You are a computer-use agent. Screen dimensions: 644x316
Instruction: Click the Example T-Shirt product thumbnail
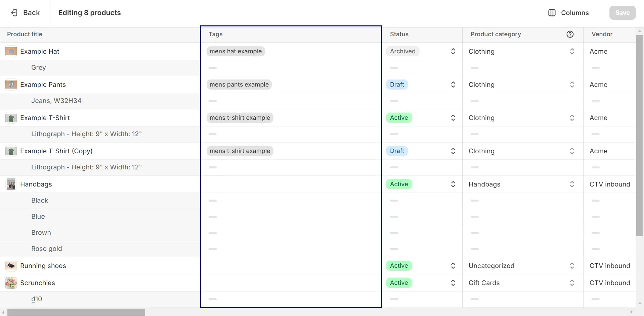[x=11, y=118]
